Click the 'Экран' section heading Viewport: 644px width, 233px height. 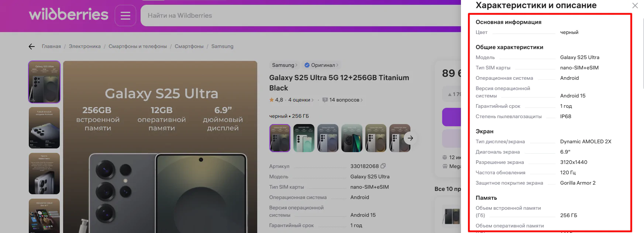[x=485, y=131]
